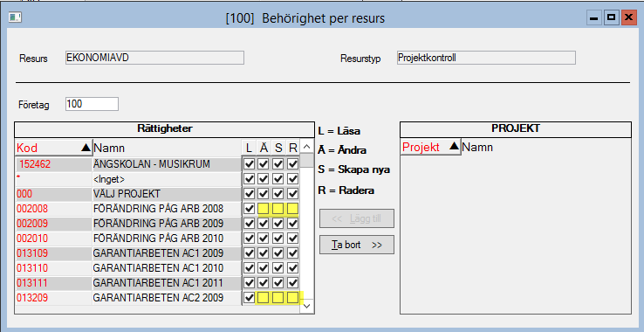Uncheck Skapa nya for VÄLJ PROJEKT
Viewport: 644px width, 332px height.
pos(278,194)
